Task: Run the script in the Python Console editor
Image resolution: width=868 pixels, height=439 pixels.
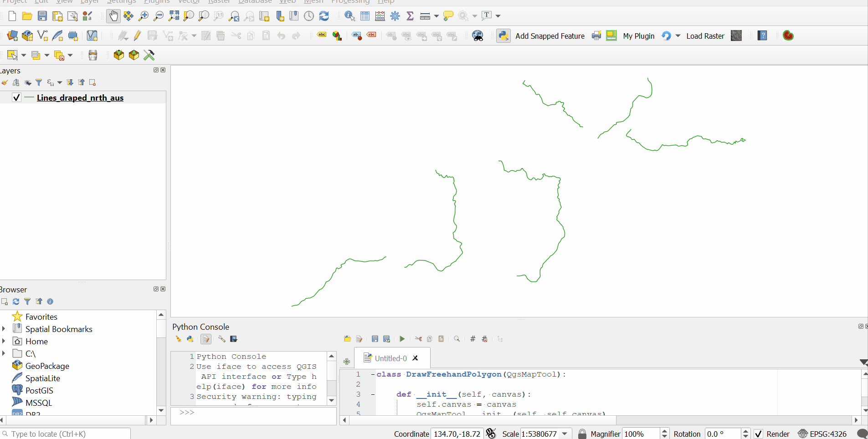Action: (402, 339)
